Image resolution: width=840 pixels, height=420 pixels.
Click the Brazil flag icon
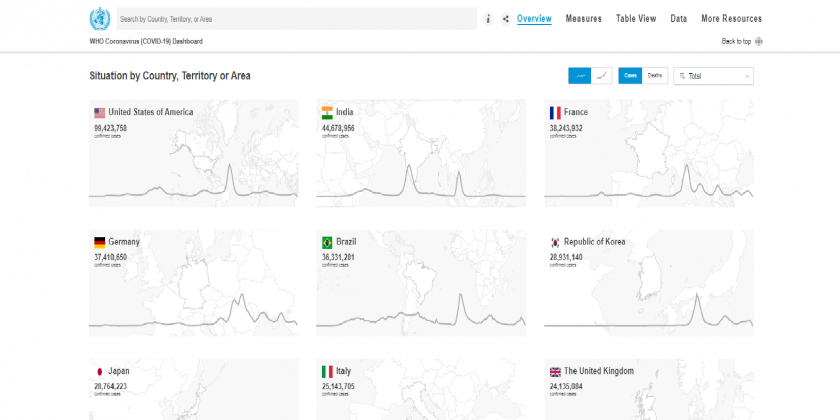pyautogui.click(x=327, y=242)
